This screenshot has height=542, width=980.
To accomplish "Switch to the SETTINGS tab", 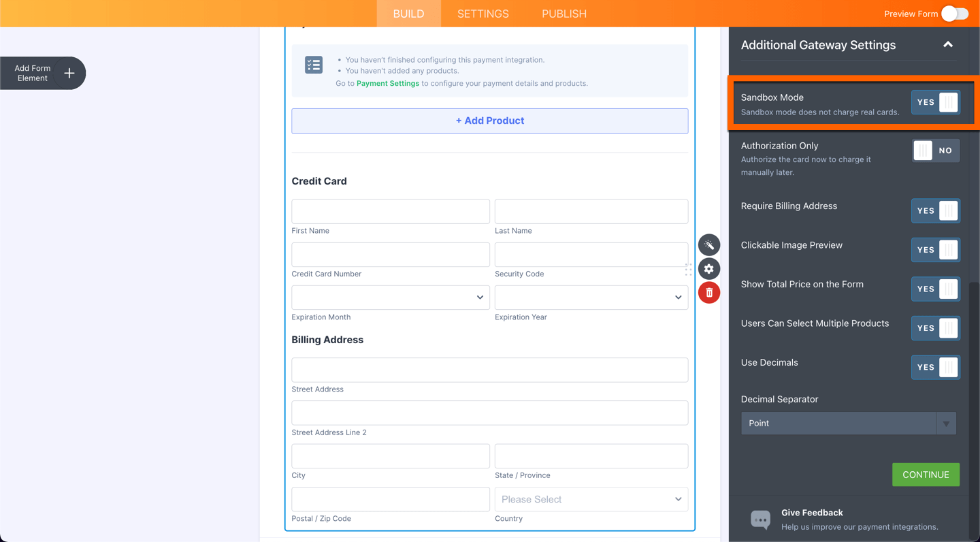I will [x=483, y=14].
